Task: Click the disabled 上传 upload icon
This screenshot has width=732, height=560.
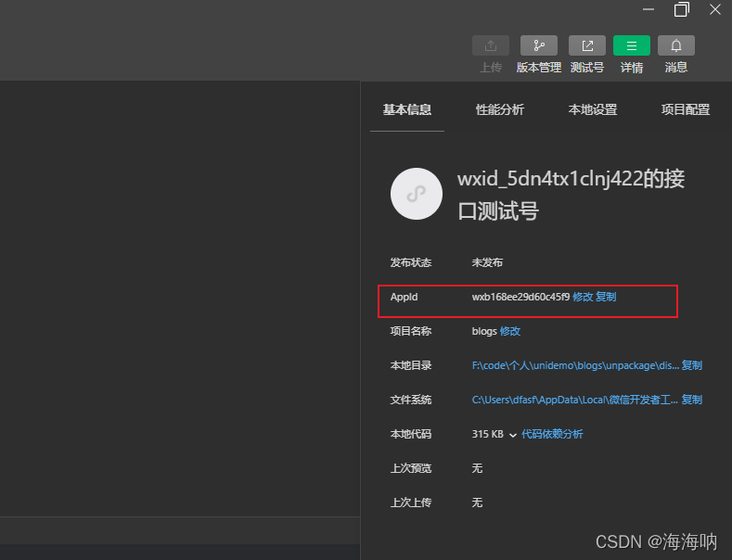Action: (490, 45)
